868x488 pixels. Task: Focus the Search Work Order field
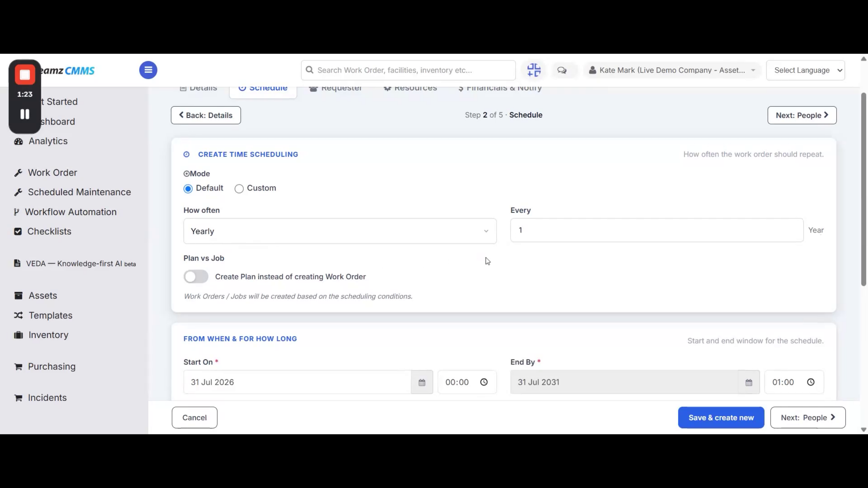[x=408, y=70]
